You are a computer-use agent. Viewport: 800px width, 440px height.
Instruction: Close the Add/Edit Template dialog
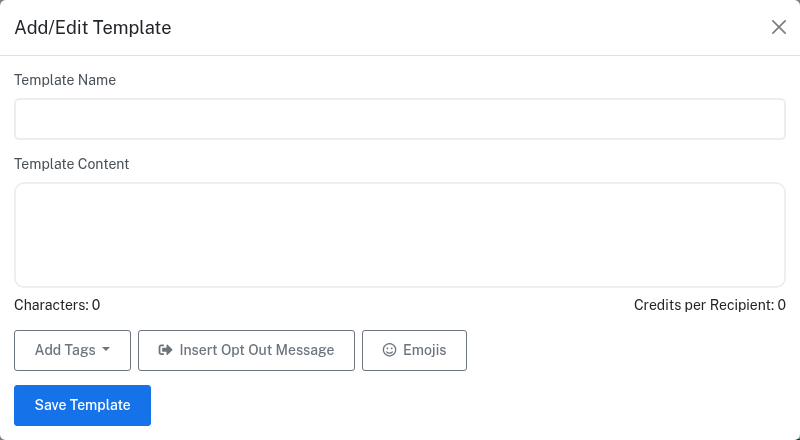click(x=779, y=27)
